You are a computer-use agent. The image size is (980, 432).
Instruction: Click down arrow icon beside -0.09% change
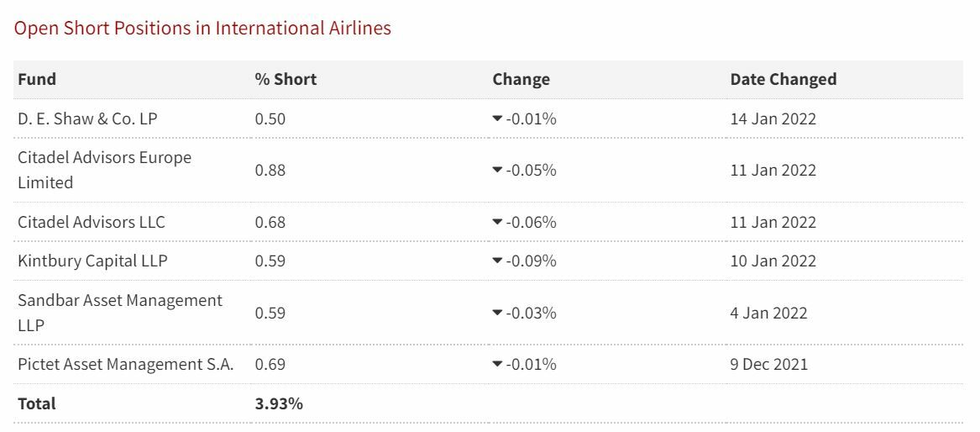pos(497,261)
